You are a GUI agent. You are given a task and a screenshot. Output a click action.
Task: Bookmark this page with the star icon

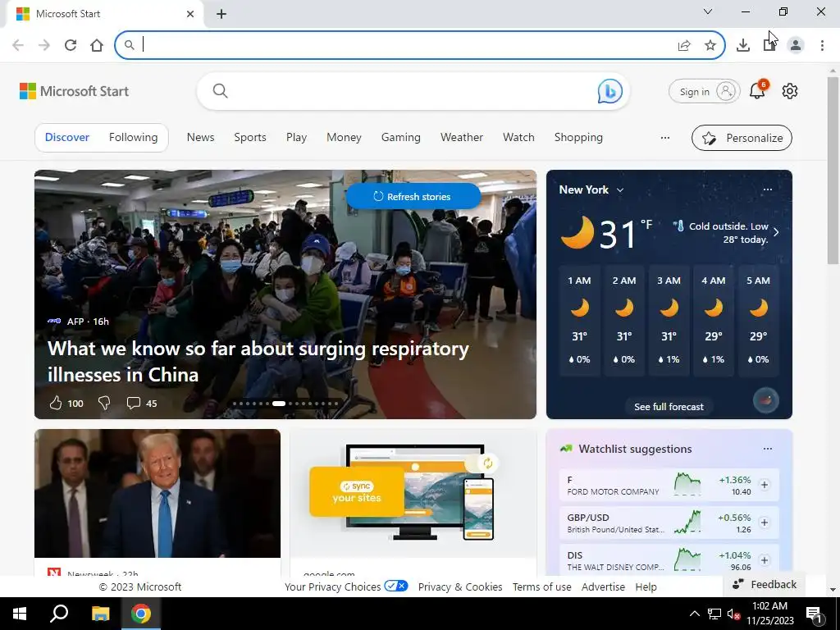pyautogui.click(x=710, y=46)
